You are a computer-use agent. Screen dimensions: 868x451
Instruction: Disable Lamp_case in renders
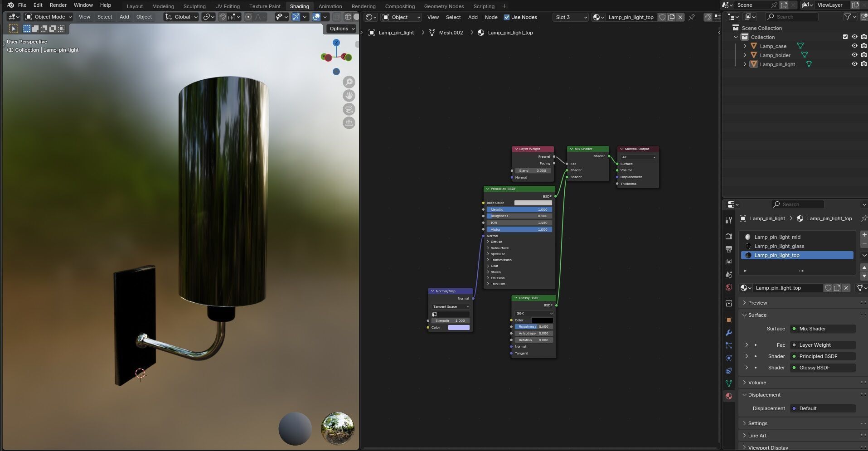tap(863, 46)
